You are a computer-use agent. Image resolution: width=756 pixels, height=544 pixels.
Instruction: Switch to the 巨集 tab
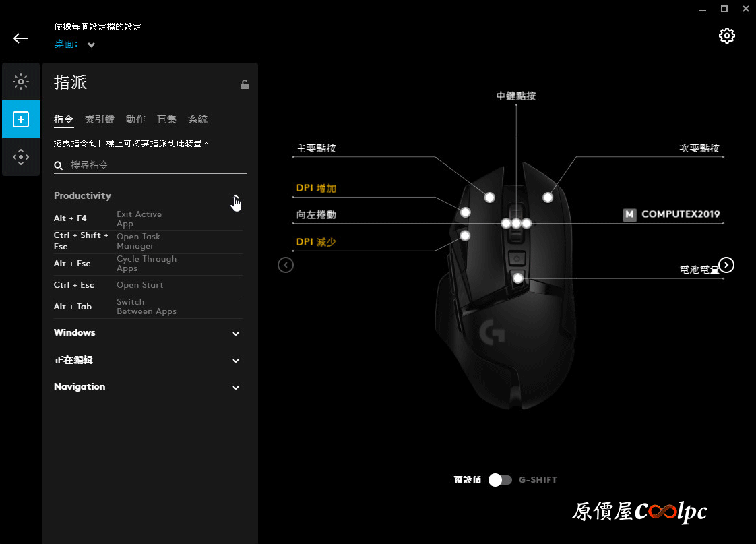(x=167, y=119)
